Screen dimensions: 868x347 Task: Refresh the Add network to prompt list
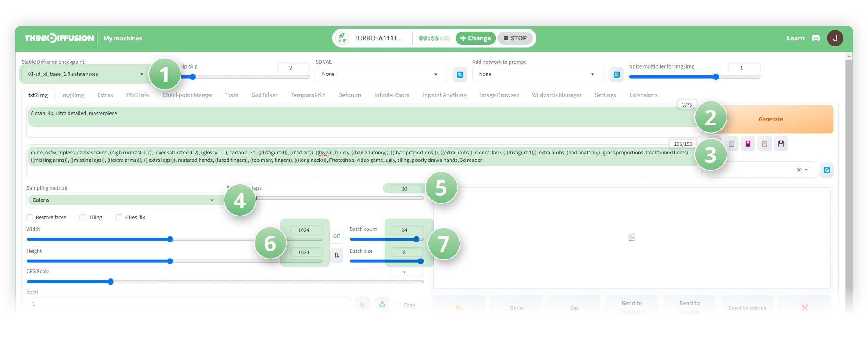(616, 74)
